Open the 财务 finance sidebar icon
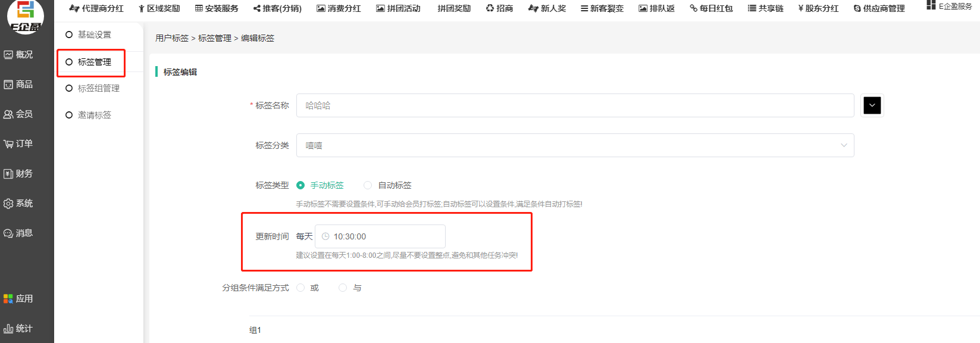 point(8,174)
